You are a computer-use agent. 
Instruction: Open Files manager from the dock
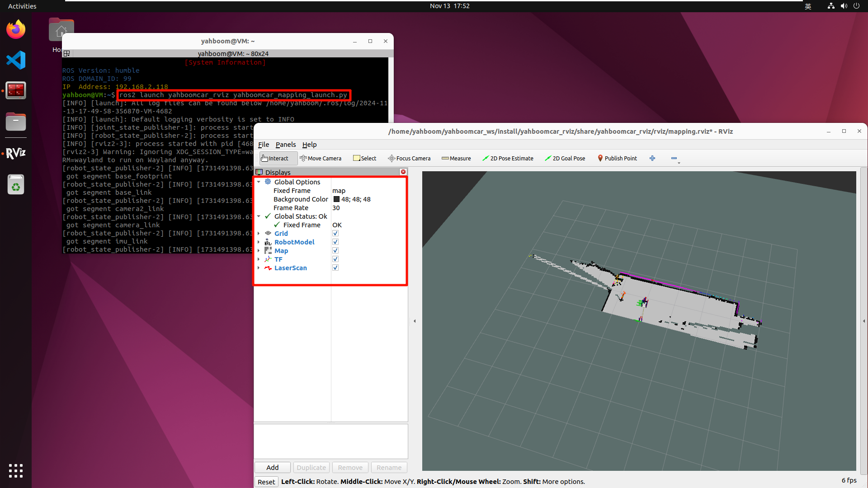pos(16,122)
